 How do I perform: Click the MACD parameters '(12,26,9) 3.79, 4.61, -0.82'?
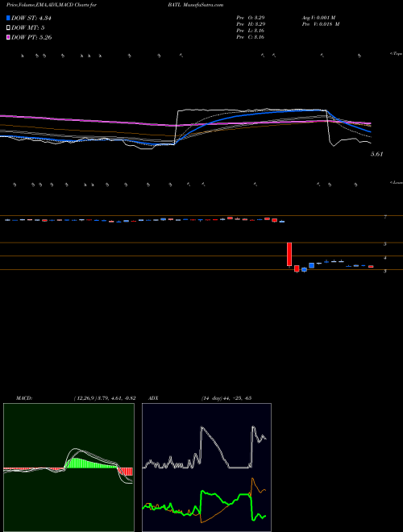[105, 398]
